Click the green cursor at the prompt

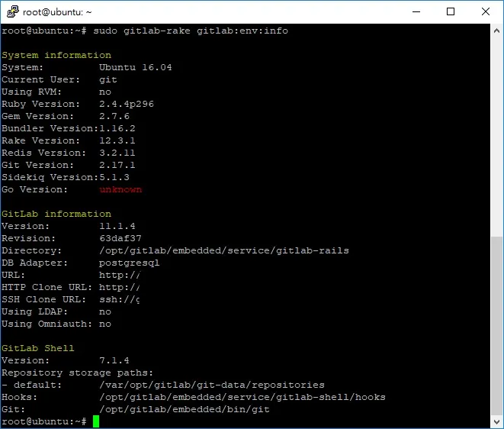pyautogui.click(x=96, y=421)
